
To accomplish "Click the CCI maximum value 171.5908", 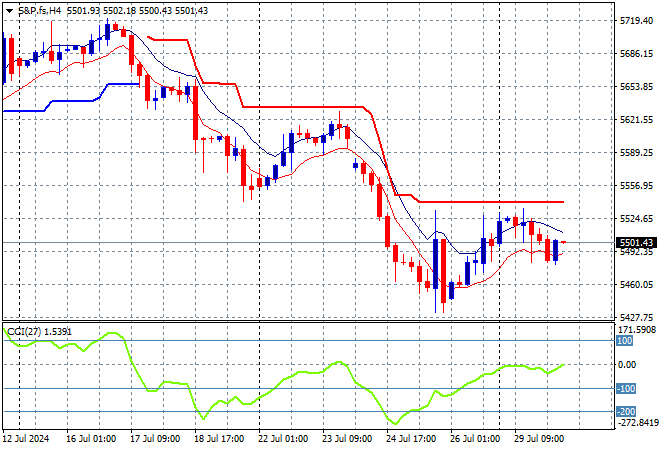I will [637, 329].
